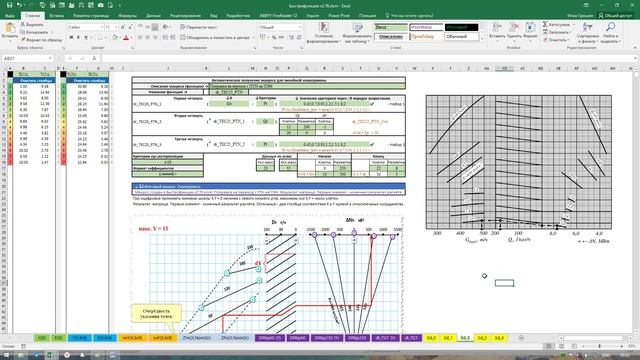Adjust the zoom slider in status bar
Image resolution: width=640 pixels, height=360 pixels.
599,346
